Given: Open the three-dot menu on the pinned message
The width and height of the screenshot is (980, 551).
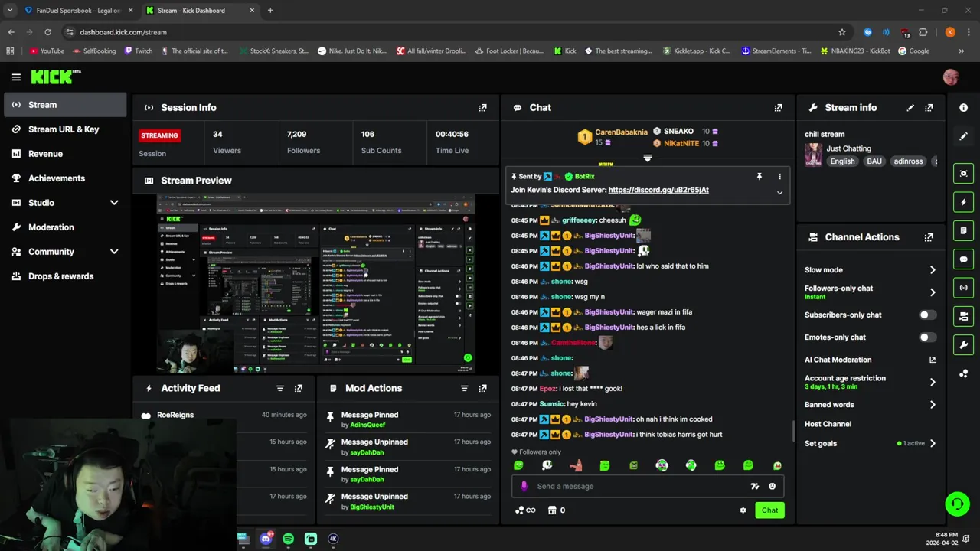Looking at the screenshot, I should point(779,177).
